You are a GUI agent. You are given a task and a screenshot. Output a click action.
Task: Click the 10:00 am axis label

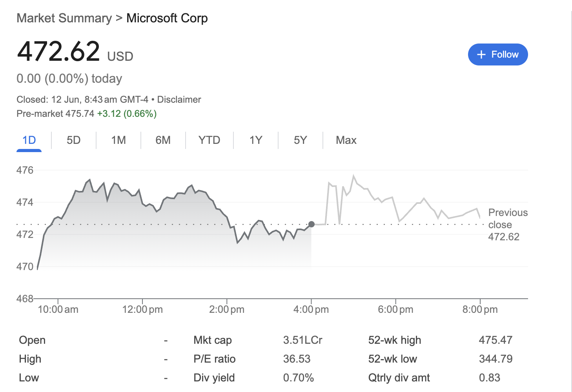coord(58,309)
